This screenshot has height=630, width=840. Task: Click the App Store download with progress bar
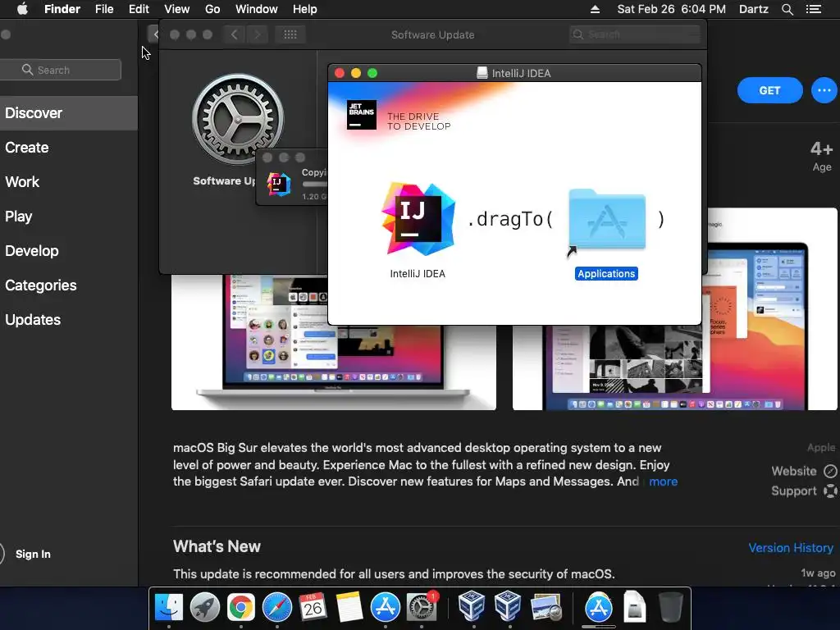coord(598,609)
